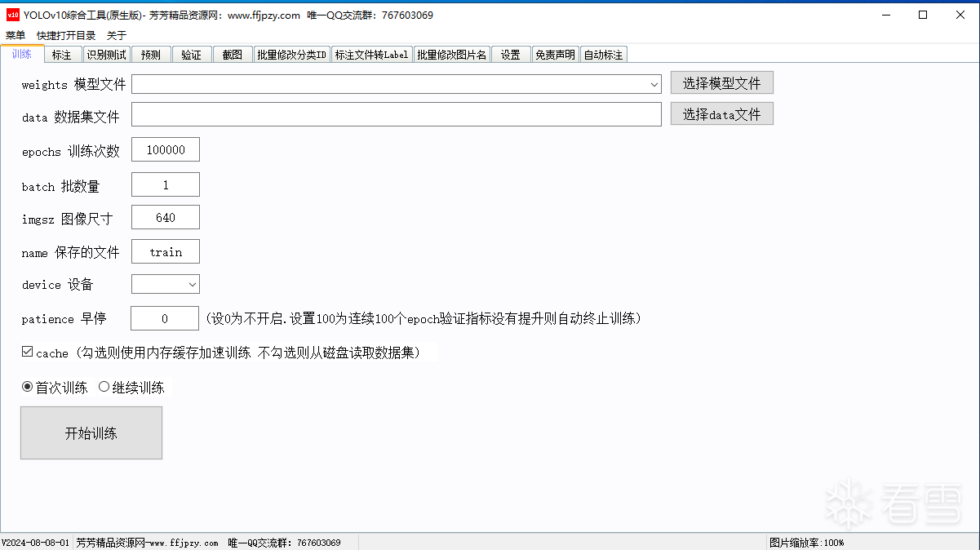The width and height of the screenshot is (980, 550).
Task: Click the patience 早停 input field
Action: point(165,318)
